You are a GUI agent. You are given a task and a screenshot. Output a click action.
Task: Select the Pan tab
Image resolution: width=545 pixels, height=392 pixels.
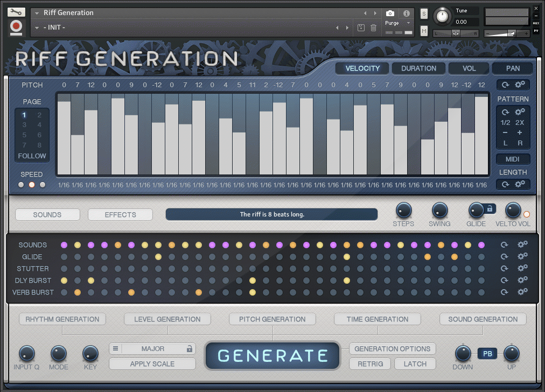pyautogui.click(x=512, y=68)
